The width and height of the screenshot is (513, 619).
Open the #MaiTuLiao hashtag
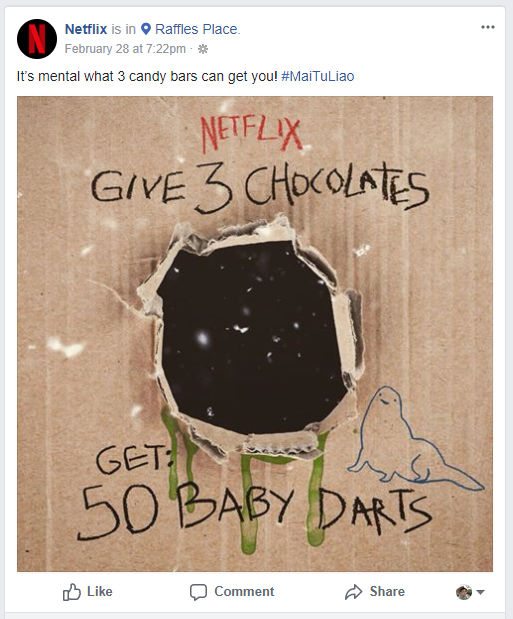coord(318,76)
